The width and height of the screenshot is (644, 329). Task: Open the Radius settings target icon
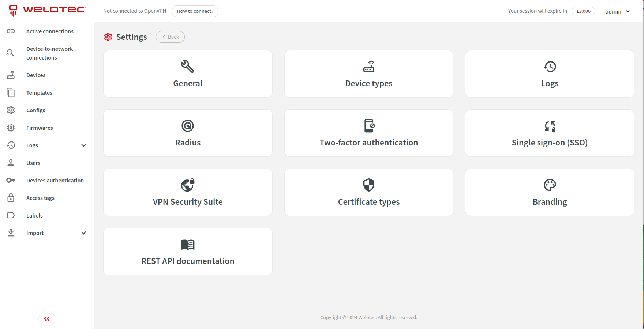(188, 126)
